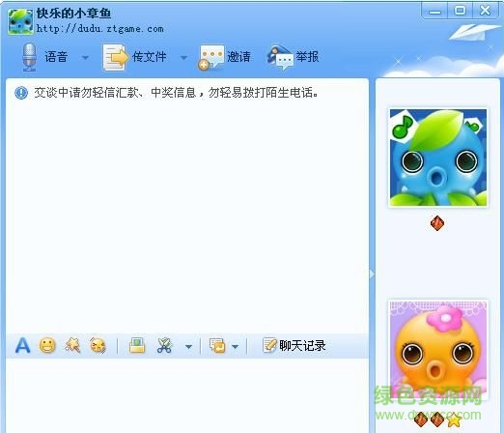Click the red diamond level badge under blue avatar

point(437,223)
